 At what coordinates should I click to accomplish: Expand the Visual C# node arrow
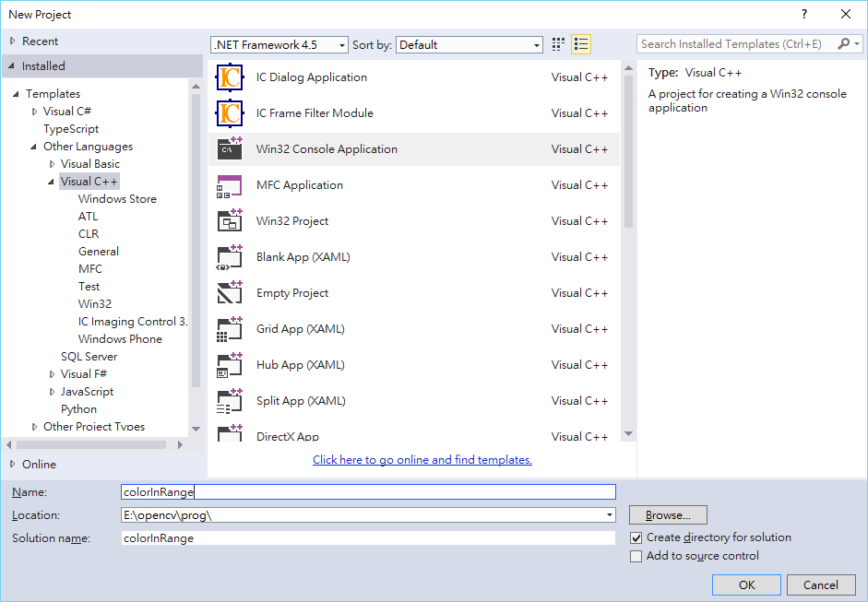(x=34, y=112)
